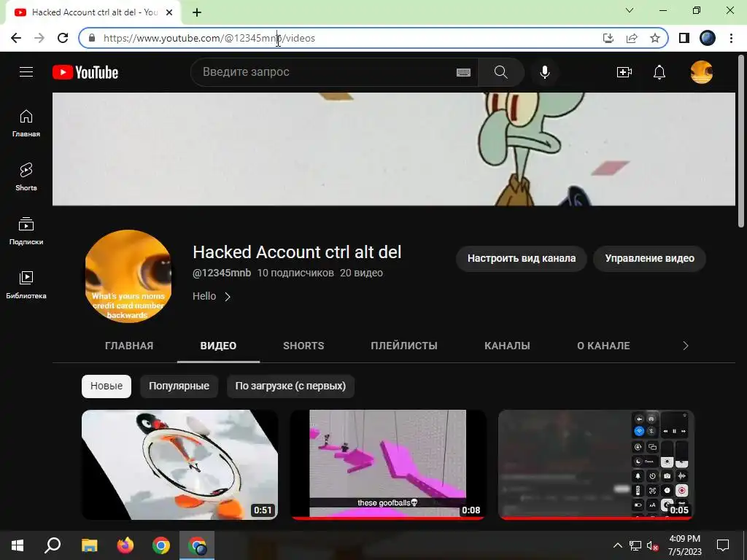Open the Chrome profile avatar
The width and height of the screenshot is (747, 560).
[708, 38]
